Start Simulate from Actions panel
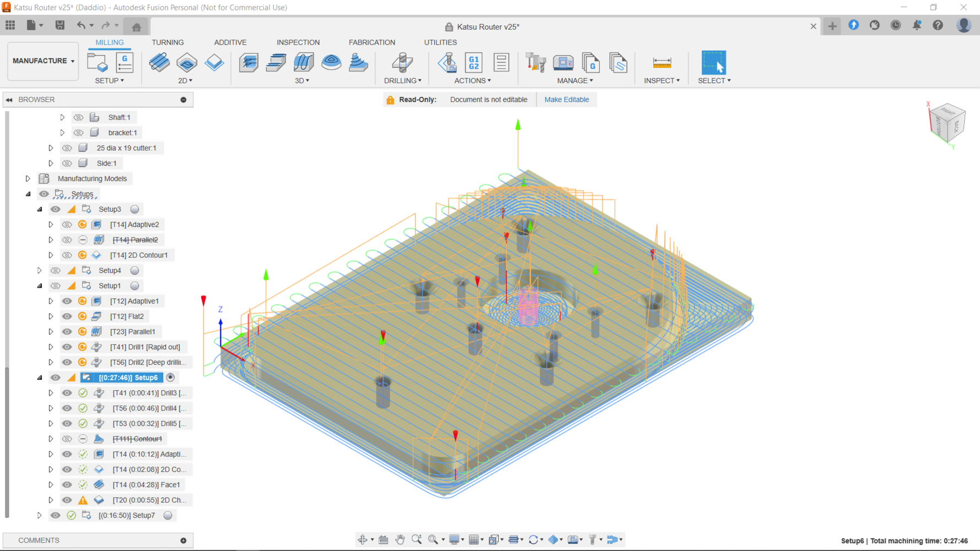980x551 pixels. tap(447, 62)
